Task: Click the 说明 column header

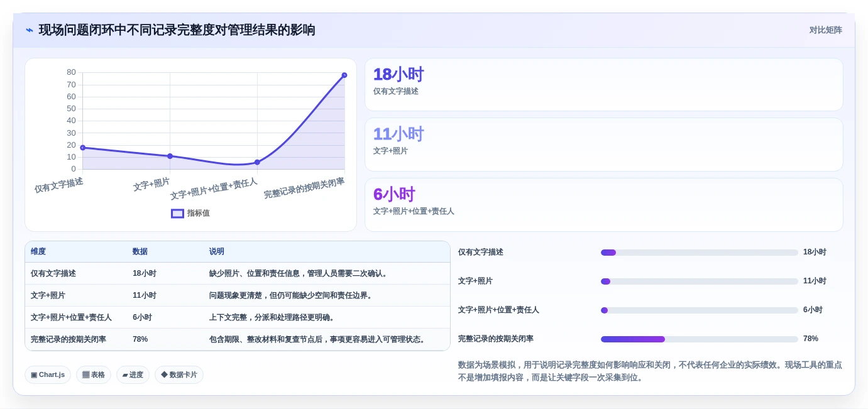Action: point(217,252)
